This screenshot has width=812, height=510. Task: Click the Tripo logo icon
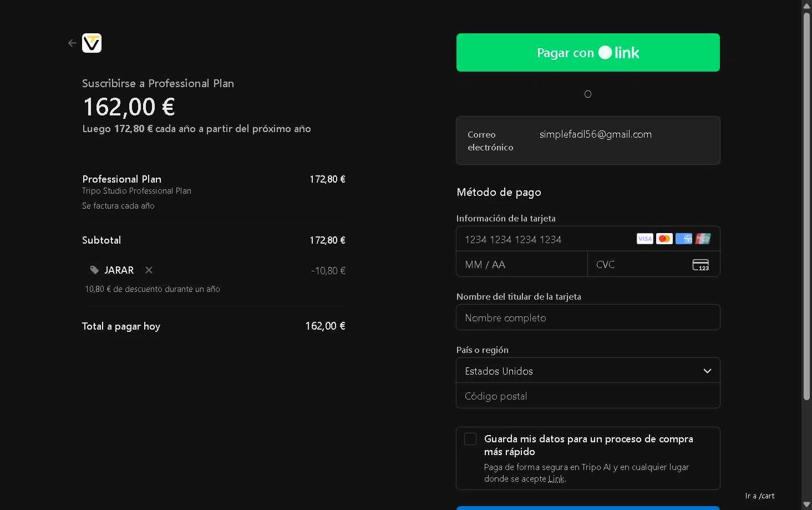(x=92, y=43)
